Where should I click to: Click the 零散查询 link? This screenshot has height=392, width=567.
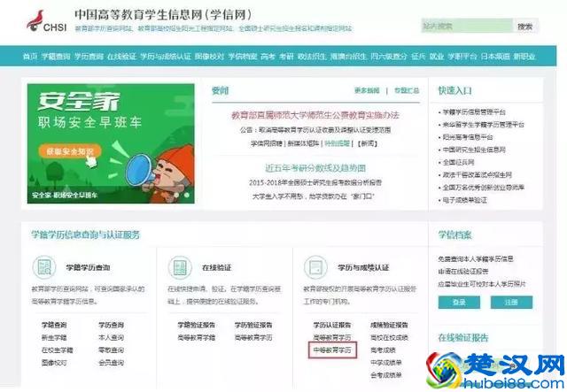[111, 350]
